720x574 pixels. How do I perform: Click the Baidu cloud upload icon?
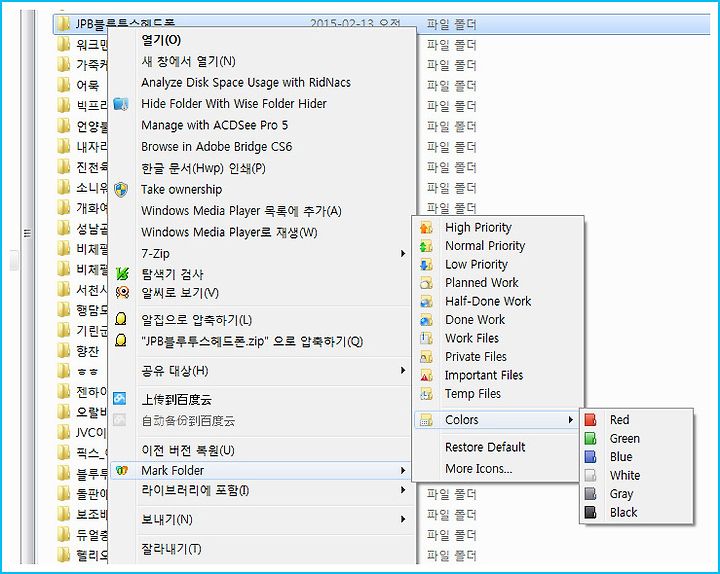[x=119, y=398]
